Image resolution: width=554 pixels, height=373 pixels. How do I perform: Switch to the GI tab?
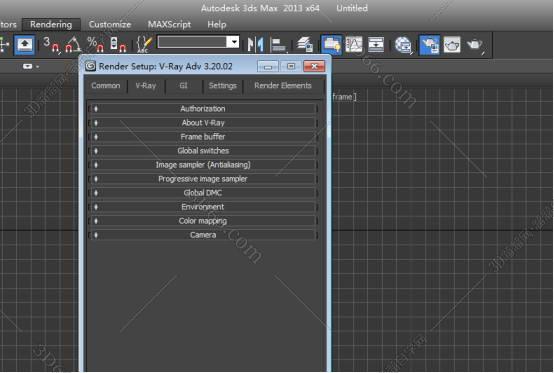(183, 85)
